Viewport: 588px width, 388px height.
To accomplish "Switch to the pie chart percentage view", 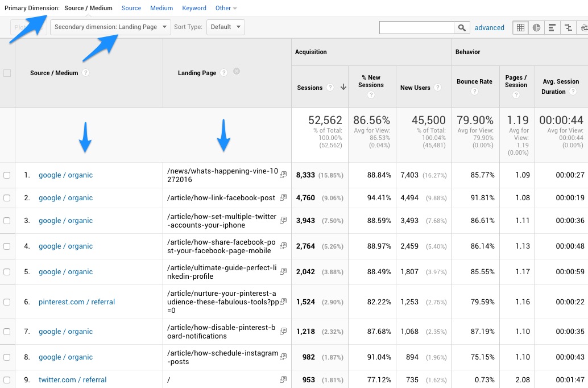I will pos(536,27).
